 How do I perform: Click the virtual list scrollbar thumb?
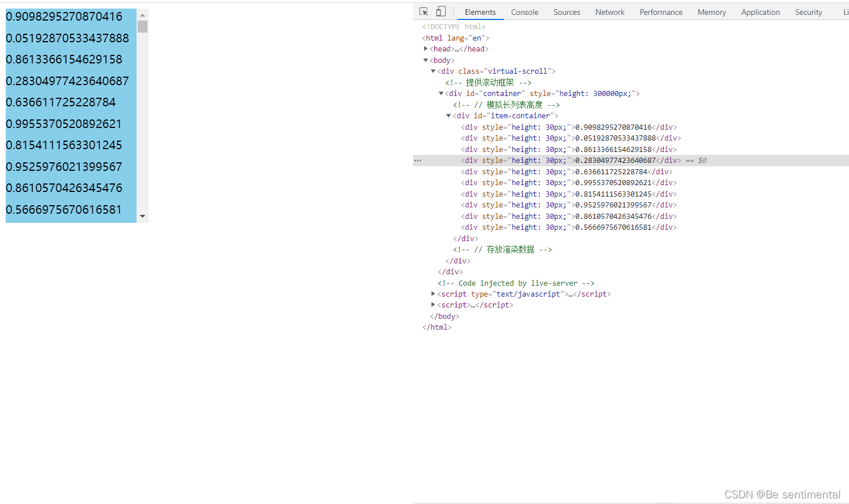point(143,26)
